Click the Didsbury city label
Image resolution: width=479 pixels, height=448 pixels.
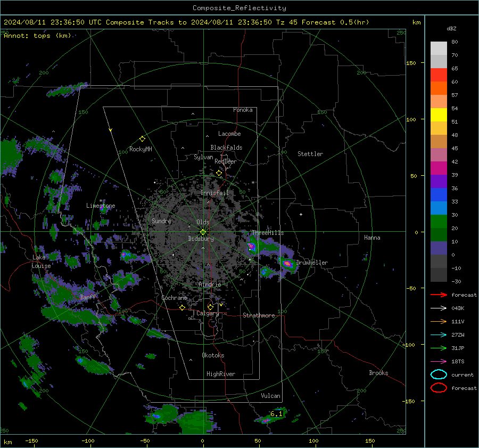click(x=201, y=239)
